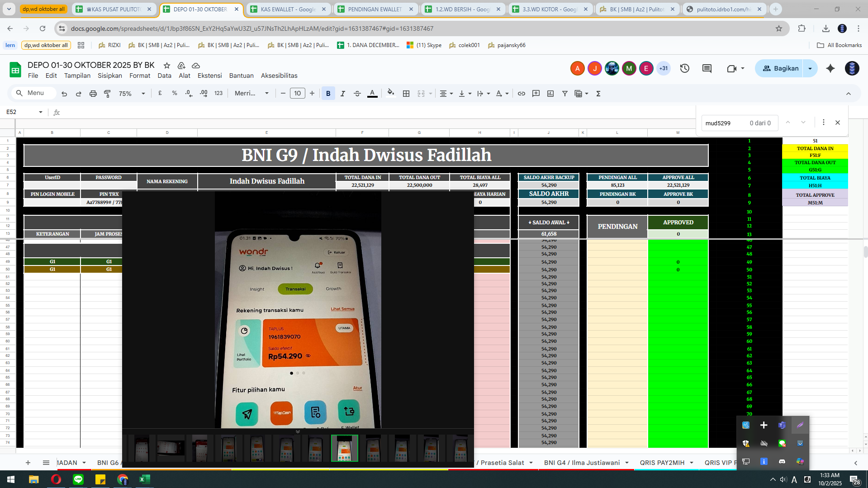Collapse the image viewer thumbnail strip
868x488 pixels.
coord(298,431)
